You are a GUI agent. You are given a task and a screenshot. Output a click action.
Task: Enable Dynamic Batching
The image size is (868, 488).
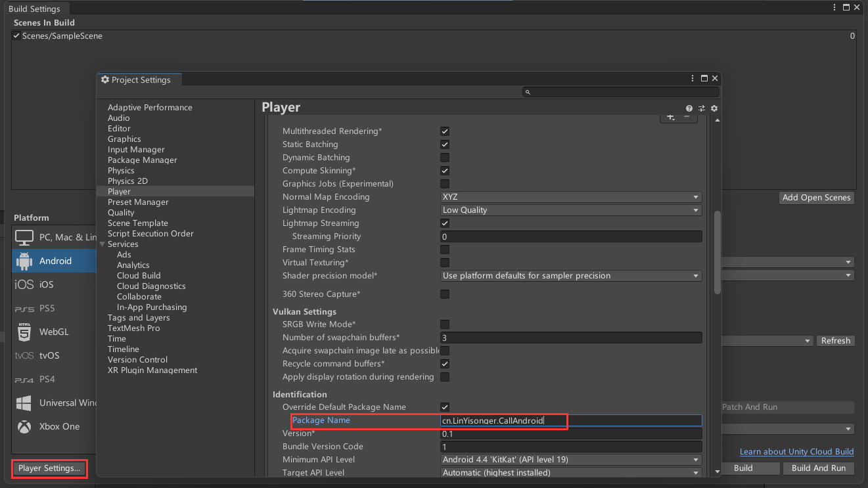(445, 158)
